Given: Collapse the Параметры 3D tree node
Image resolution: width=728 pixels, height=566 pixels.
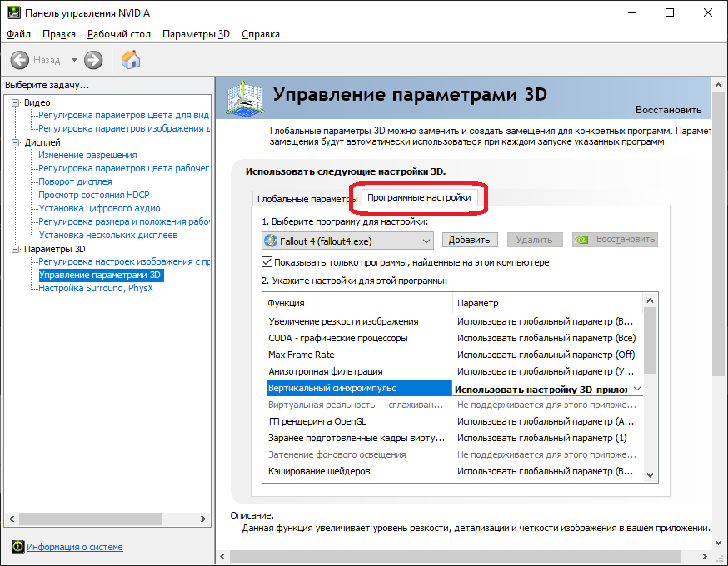Looking at the screenshot, I should click(16, 249).
